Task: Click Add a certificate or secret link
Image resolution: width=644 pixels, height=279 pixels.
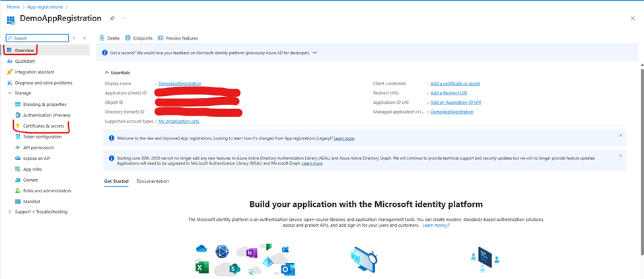Action: (x=455, y=83)
